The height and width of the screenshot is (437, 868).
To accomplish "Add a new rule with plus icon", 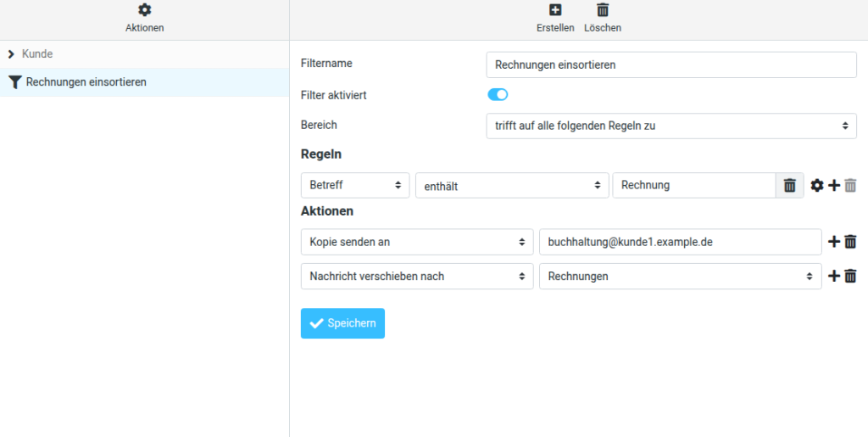I will coord(834,186).
